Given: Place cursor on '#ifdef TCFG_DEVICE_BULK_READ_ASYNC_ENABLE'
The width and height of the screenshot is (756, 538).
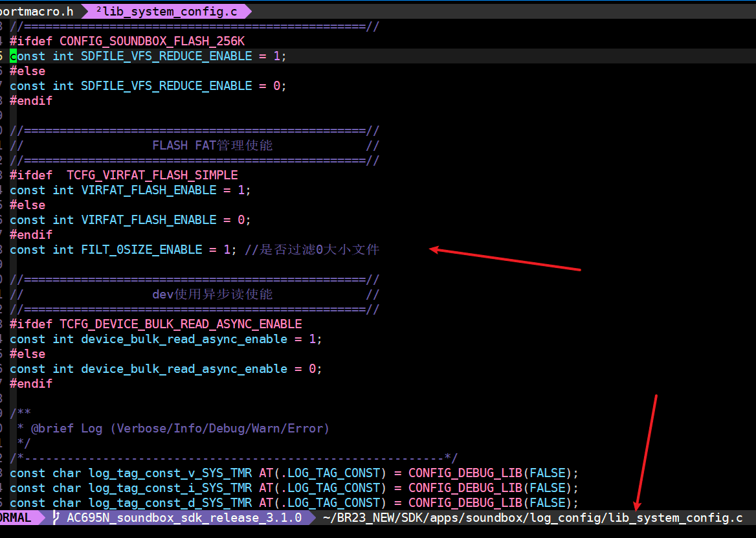Looking at the screenshot, I should pos(156,324).
